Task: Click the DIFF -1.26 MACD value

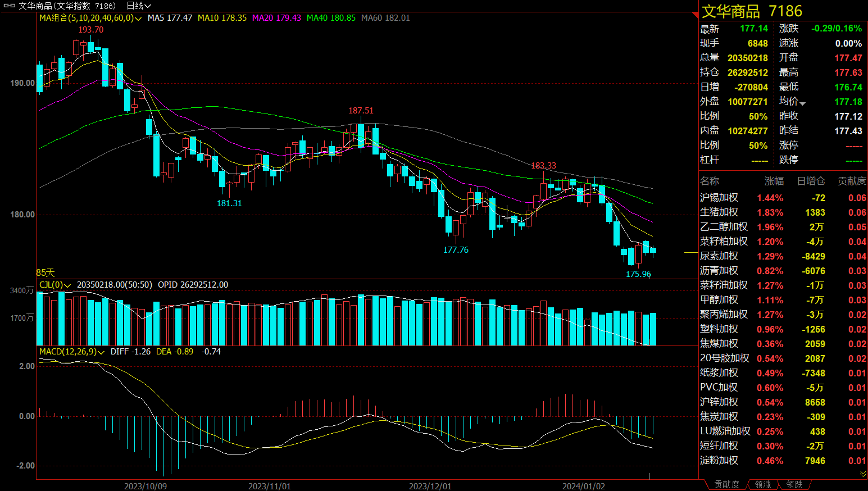Action: pyautogui.click(x=130, y=352)
